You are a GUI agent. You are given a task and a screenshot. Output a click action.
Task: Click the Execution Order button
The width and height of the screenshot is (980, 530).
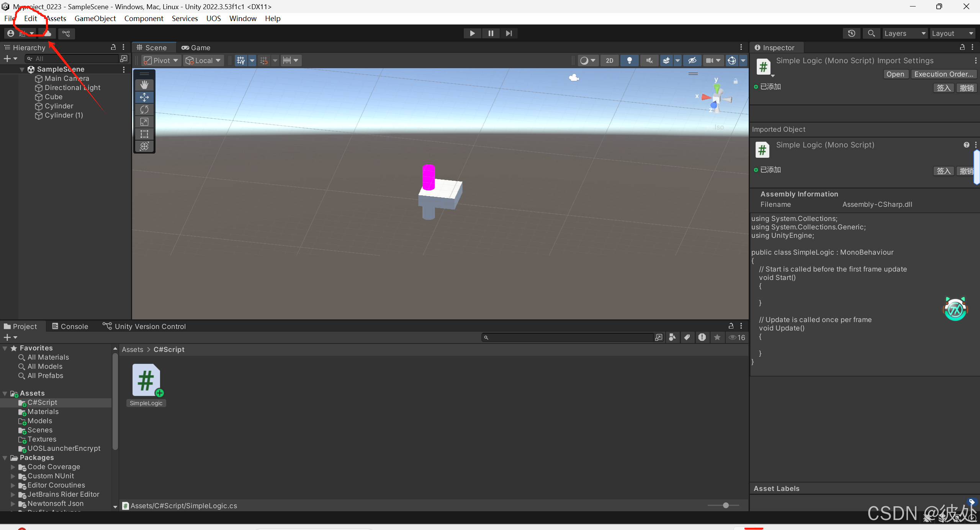(x=943, y=74)
